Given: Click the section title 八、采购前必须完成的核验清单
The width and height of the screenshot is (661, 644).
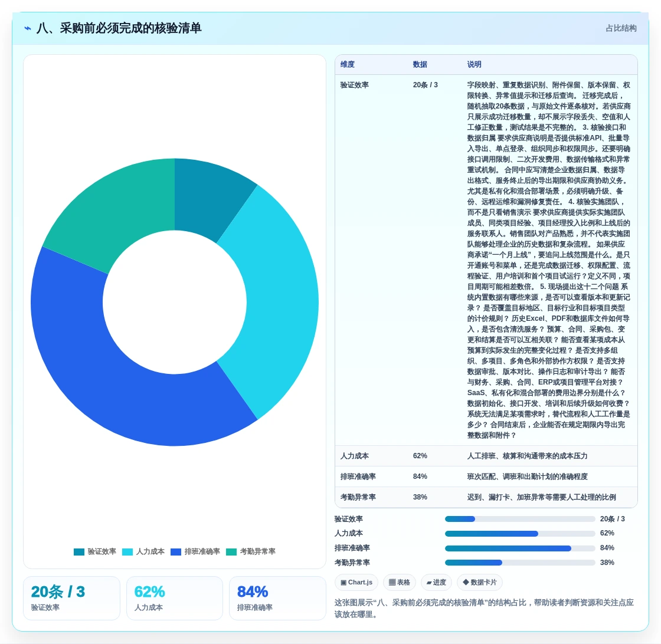Looking at the screenshot, I should pos(119,28).
